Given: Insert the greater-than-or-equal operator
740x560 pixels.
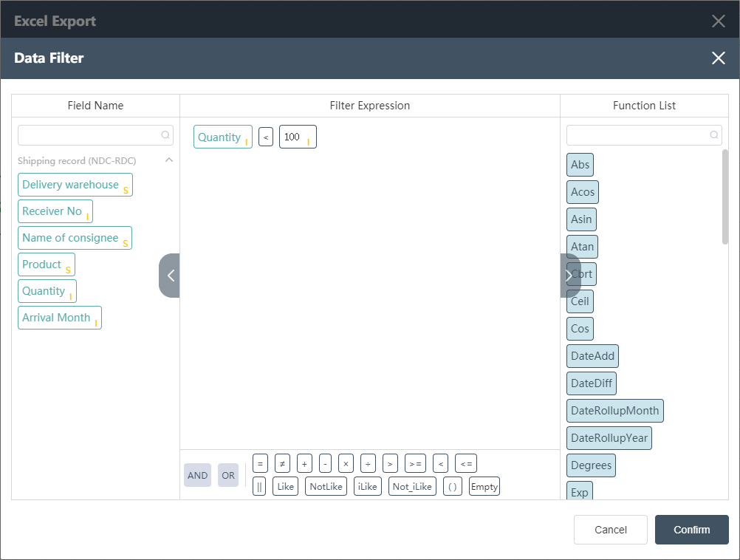Looking at the screenshot, I should click(415, 464).
